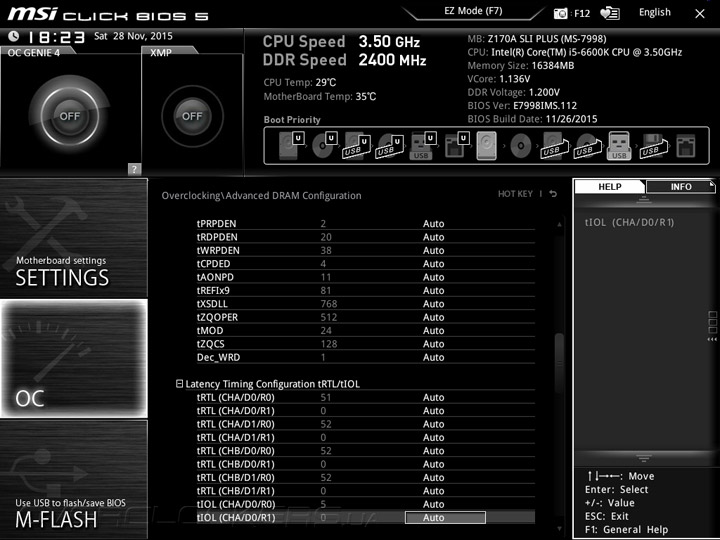This screenshot has height=540, width=720.
Task: Select the legacy USB hard disk boot icon
Action: pos(555,146)
